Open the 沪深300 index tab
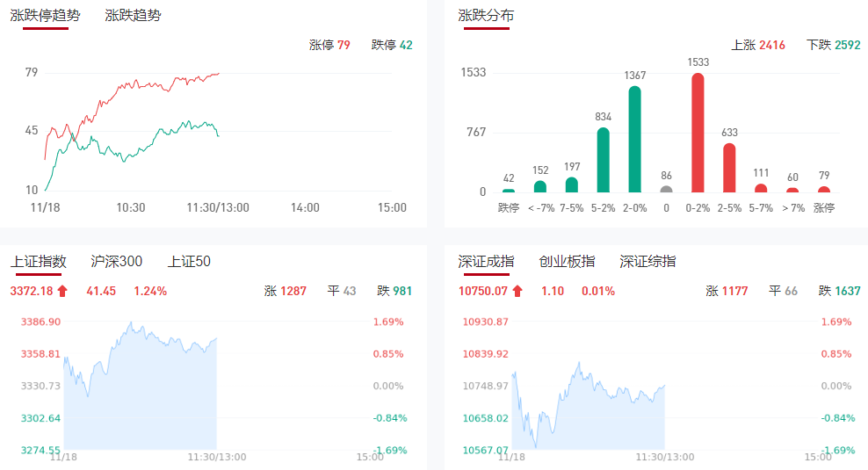The image size is (868, 470). coord(117,261)
